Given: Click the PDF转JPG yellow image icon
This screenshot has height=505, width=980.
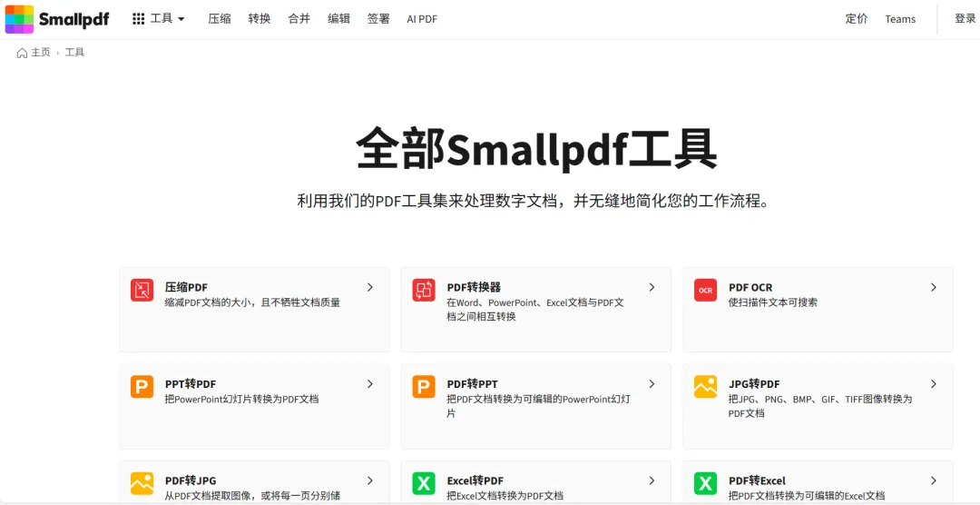Looking at the screenshot, I should [x=142, y=483].
